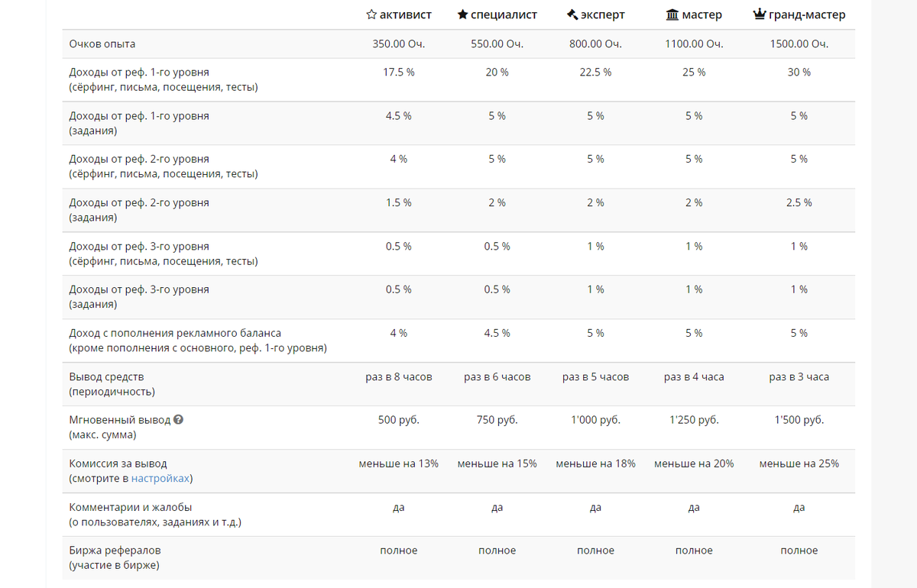Click the Биржа рефералов row label
Screen dimensions: 917x588
point(115,551)
